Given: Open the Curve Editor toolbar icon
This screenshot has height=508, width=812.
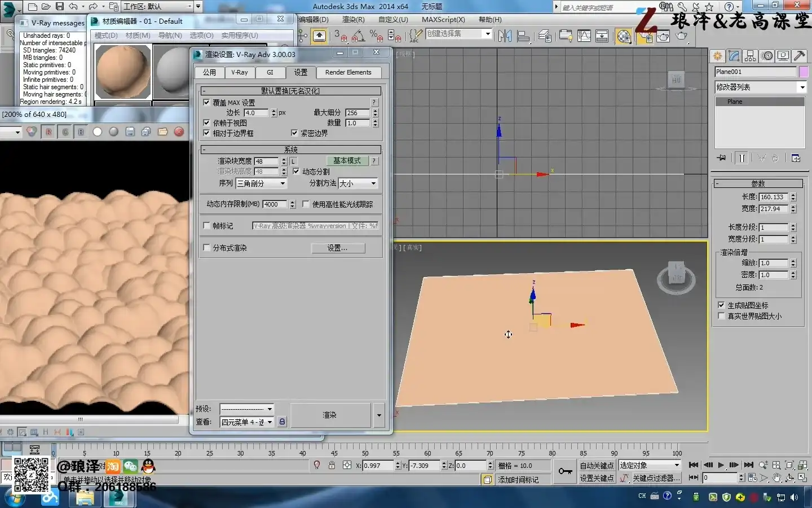Looking at the screenshot, I should click(x=584, y=36).
